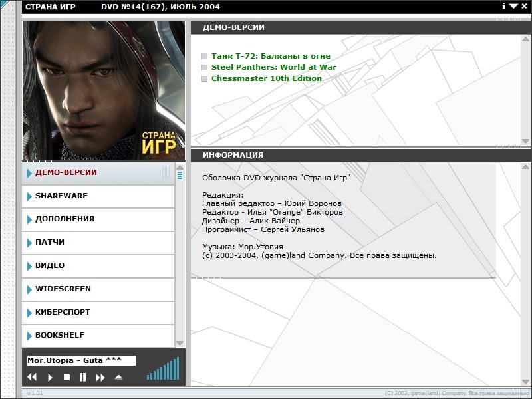Image resolution: width=532 pixels, height=399 pixels.
Task: Stop the music playback
Action: point(66,377)
